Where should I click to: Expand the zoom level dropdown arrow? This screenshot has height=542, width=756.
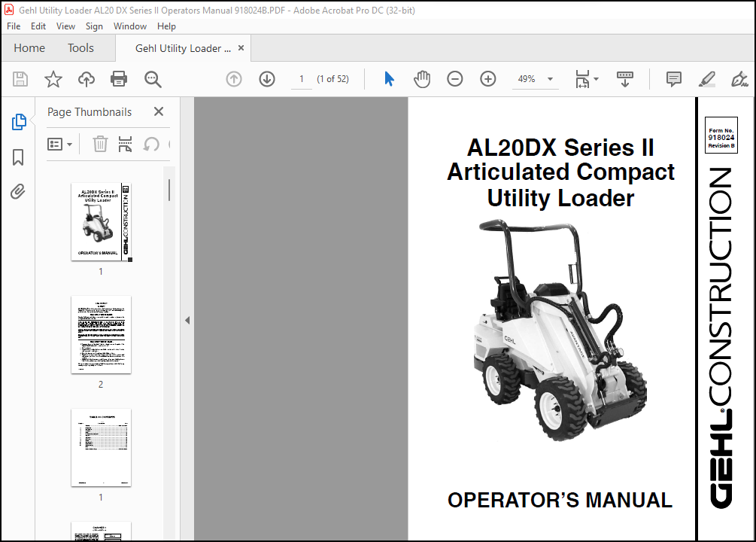550,79
